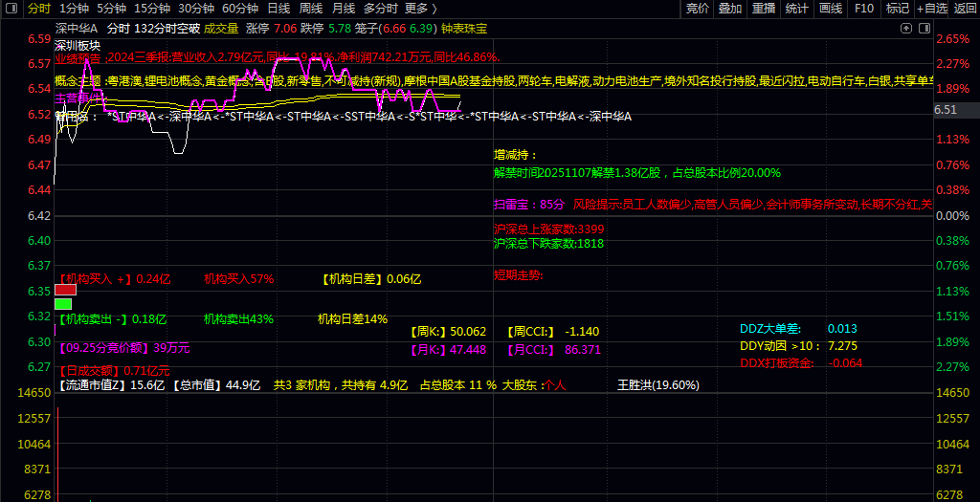The image size is (980, 502).
Task: Open the 月线 monthly chart
Action: pos(344,8)
